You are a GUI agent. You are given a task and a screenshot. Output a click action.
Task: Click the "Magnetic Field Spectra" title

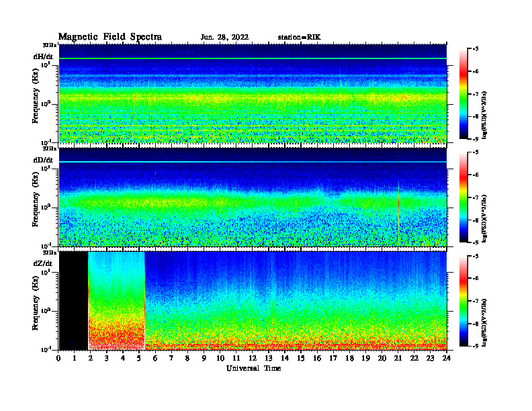(x=110, y=37)
